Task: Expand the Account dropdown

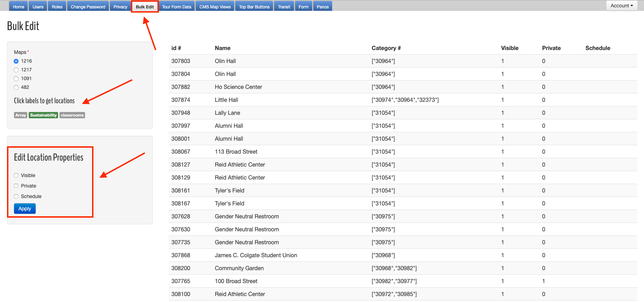Action: click(622, 6)
